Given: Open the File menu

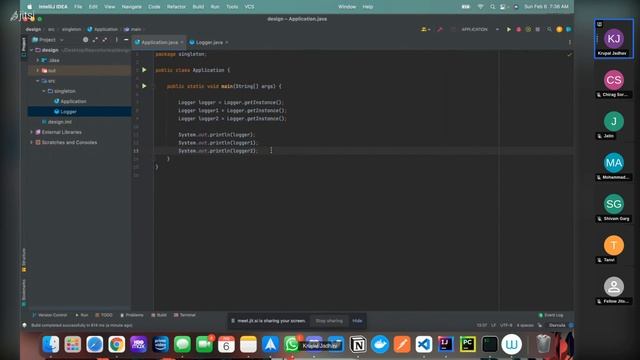Looking at the screenshot, I should [x=78, y=7].
